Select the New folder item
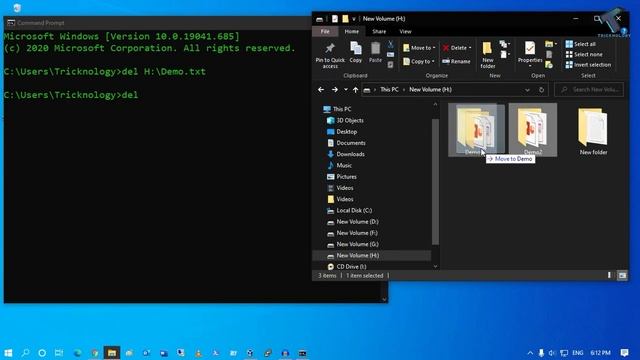 (x=593, y=131)
